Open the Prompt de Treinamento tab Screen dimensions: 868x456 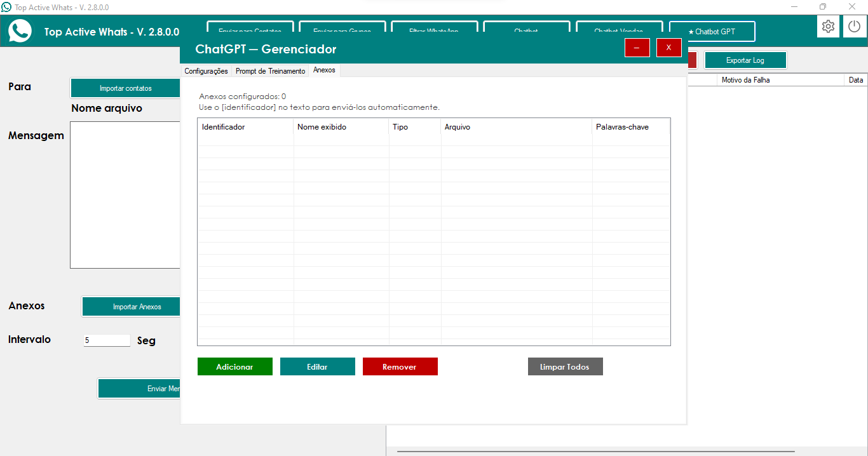point(270,71)
